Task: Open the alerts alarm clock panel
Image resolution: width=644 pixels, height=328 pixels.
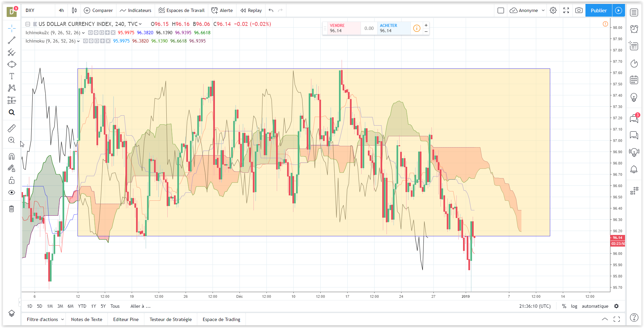Action: pyautogui.click(x=634, y=29)
